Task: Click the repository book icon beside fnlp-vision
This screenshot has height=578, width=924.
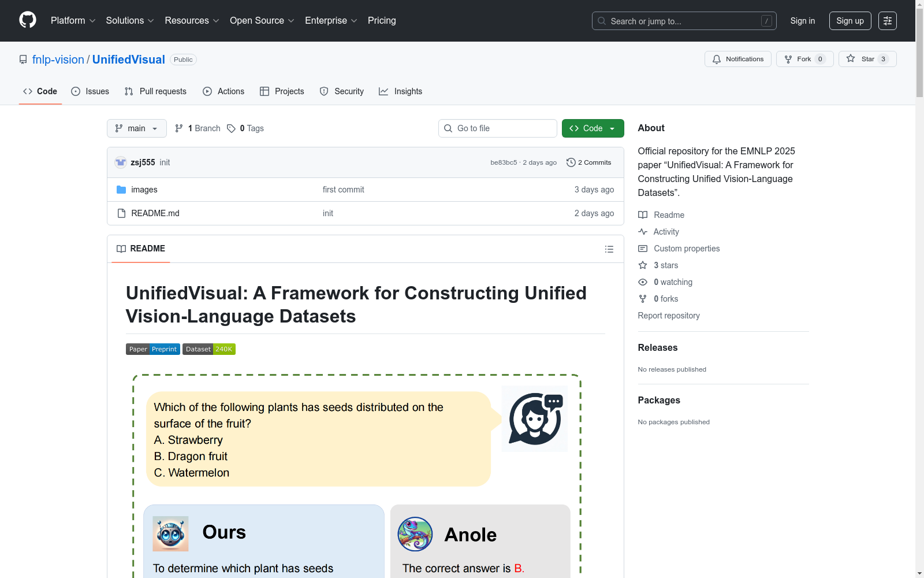Action: 23,60
